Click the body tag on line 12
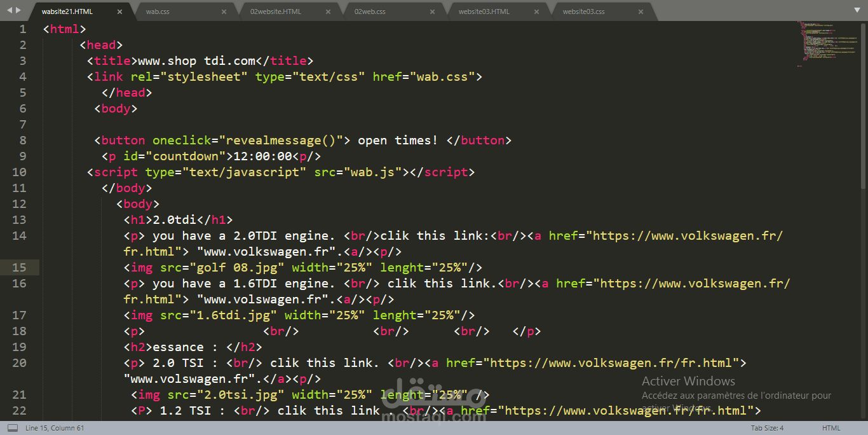Screen dimensions: 868x435 click(138, 204)
